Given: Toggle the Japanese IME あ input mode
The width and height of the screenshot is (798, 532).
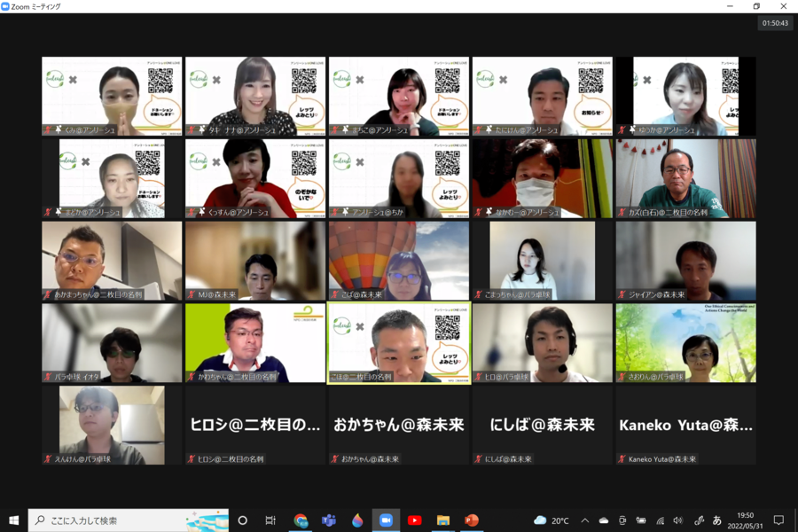Looking at the screenshot, I should (x=716, y=520).
